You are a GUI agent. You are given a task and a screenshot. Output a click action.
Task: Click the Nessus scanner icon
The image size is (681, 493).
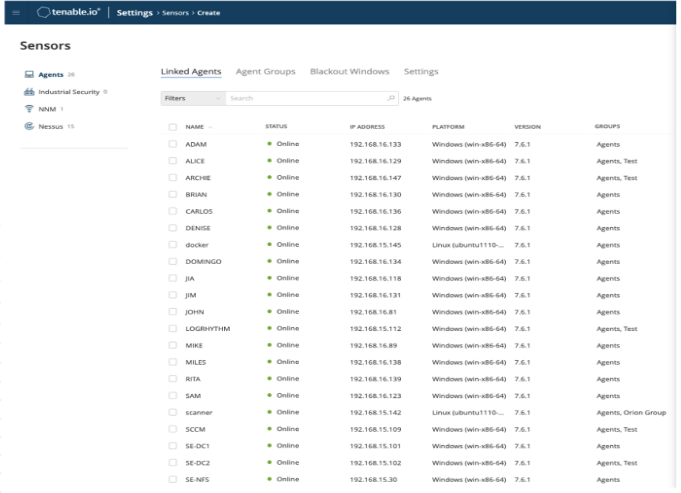click(29, 126)
